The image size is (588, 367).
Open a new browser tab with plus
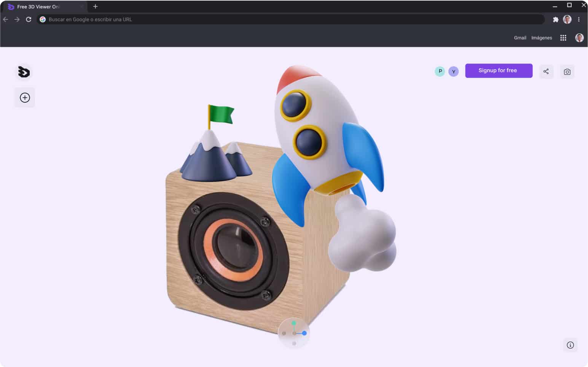[96, 6]
